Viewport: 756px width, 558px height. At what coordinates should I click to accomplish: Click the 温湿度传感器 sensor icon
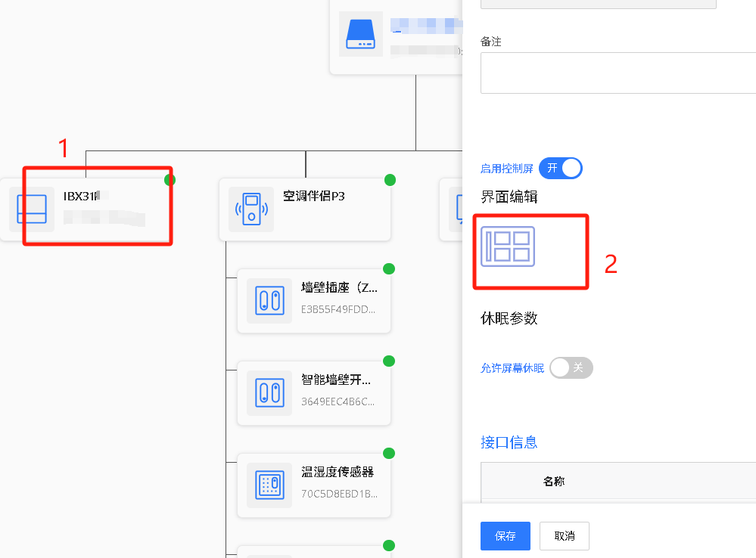(x=269, y=485)
